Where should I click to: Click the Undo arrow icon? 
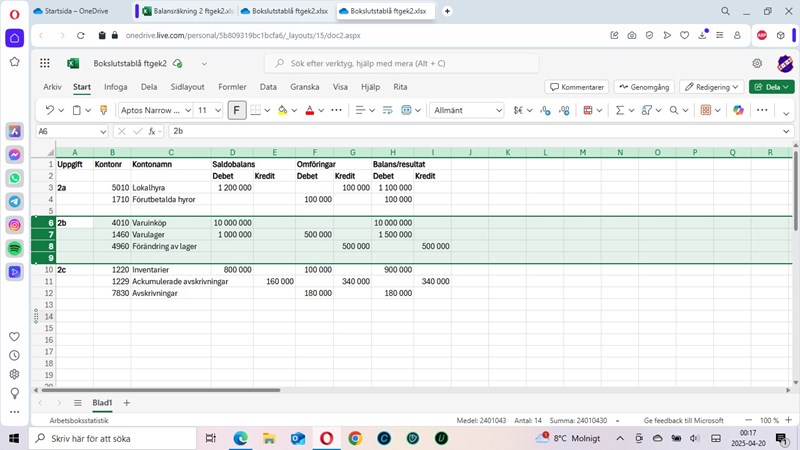(x=49, y=110)
